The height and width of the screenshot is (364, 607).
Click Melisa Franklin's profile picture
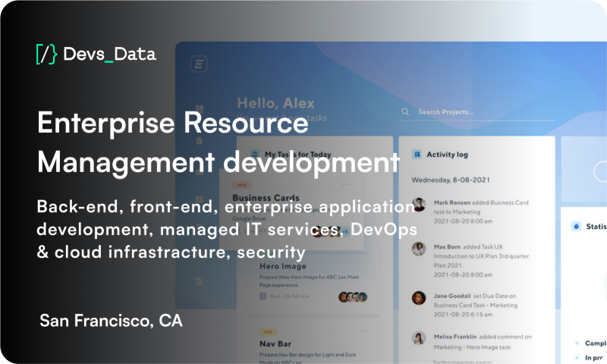[418, 338]
